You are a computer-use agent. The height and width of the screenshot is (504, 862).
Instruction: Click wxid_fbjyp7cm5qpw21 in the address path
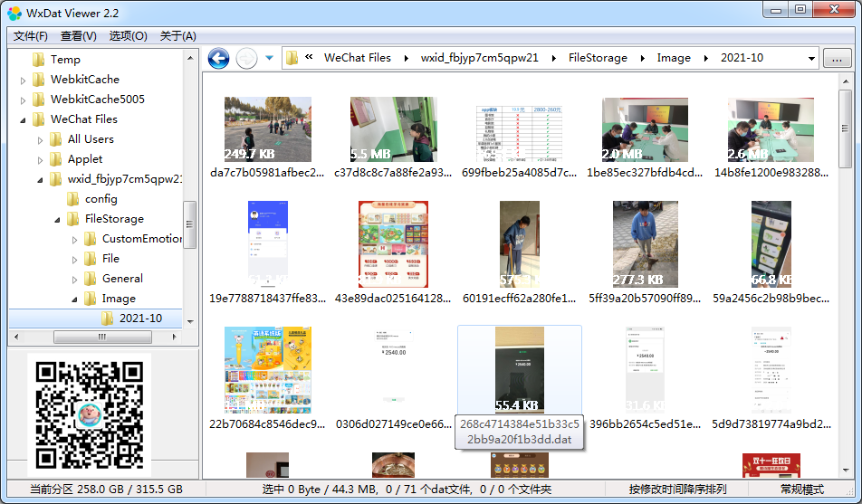point(479,58)
